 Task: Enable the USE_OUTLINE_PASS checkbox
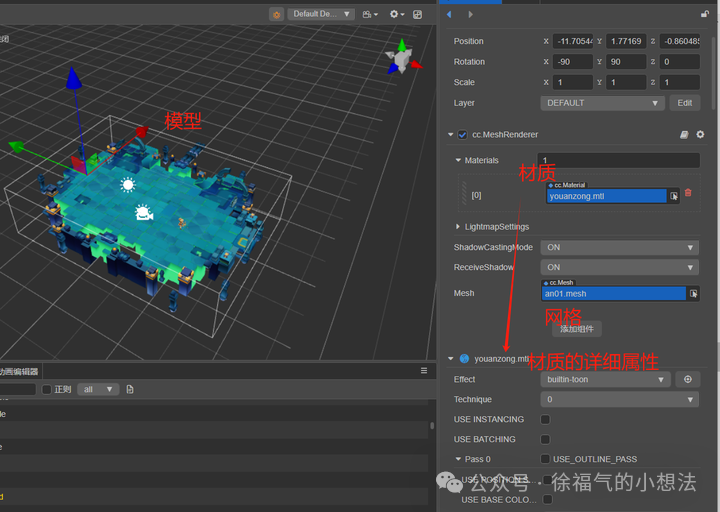[x=545, y=459]
